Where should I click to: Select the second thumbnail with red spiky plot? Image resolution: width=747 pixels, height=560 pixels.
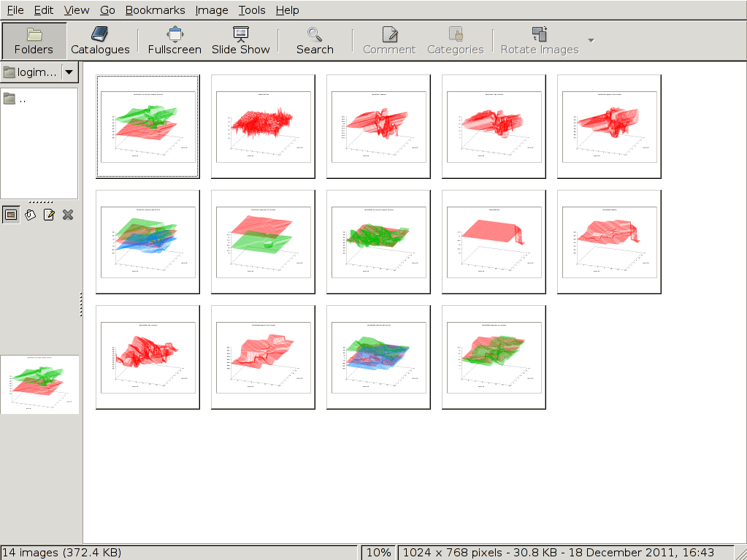click(263, 126)
